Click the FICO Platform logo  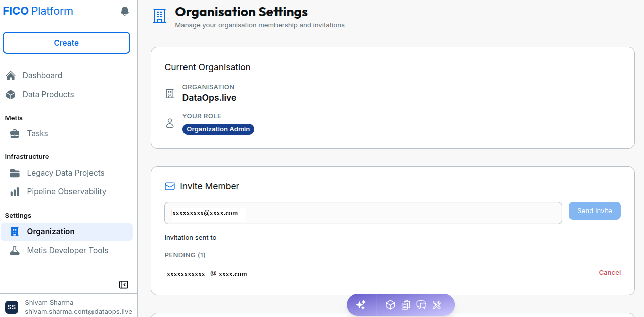click(38, 11)
